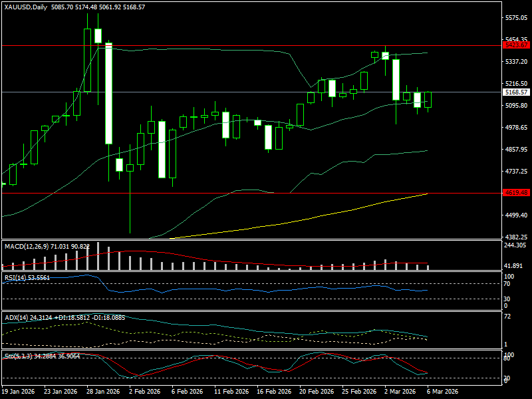Click the red 5423.67 price tag
Screen dimensions: 532x399
coord(517,45)
